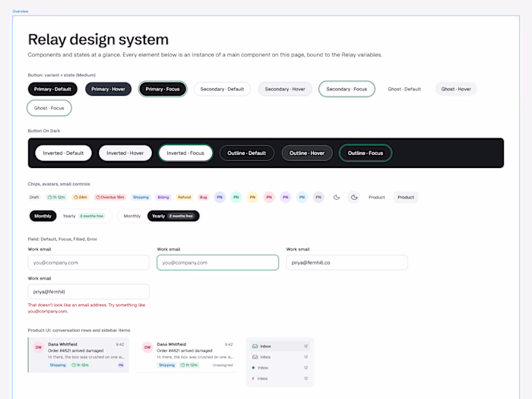
Task: Click the Refund chip
Action: [185, 197]
